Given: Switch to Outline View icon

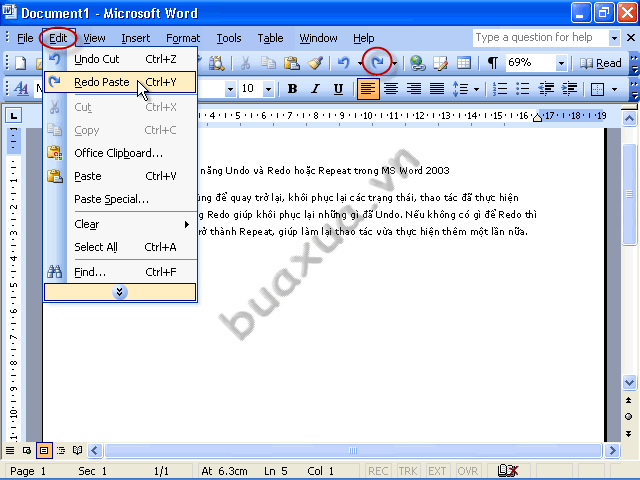Looking at the screenshot, I should coord(61,451).
